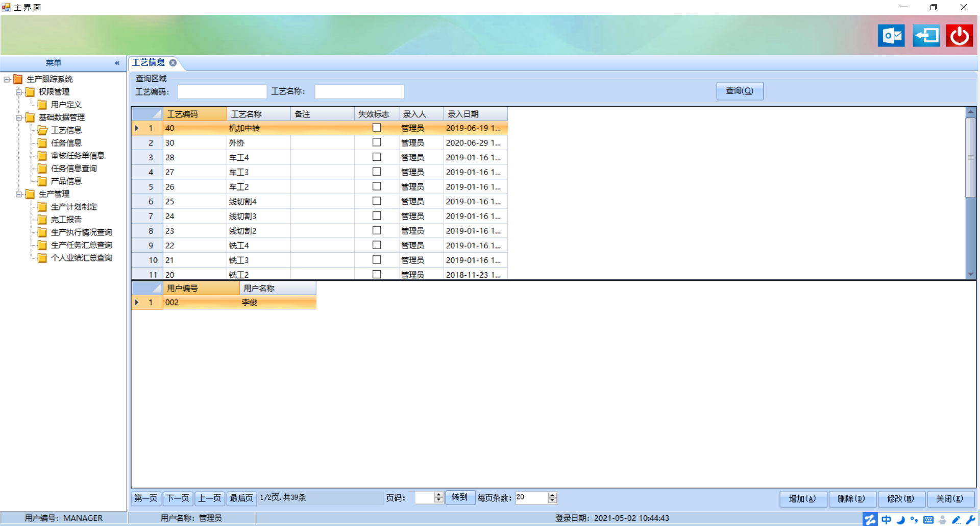Open 生产执行情况查询 in menu tree
This screenshot has width=980, height=526.
[81, 232]
